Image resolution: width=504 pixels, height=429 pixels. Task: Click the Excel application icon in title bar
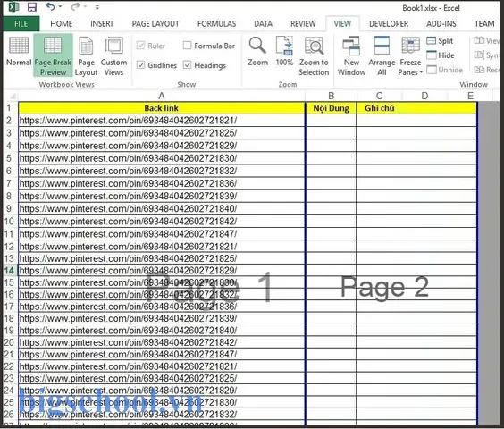click(13, 7)
